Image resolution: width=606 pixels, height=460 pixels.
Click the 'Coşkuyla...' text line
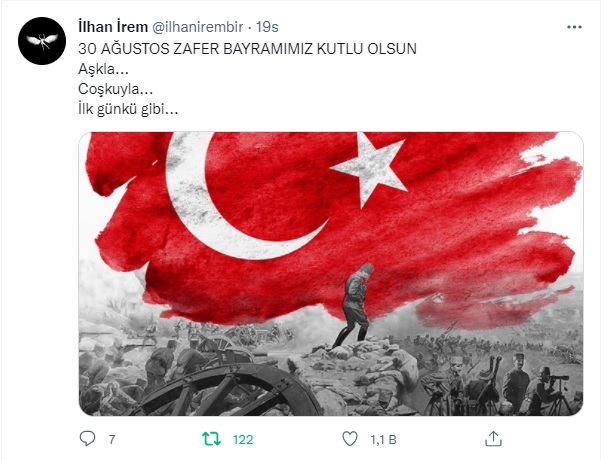pos(116,89)
